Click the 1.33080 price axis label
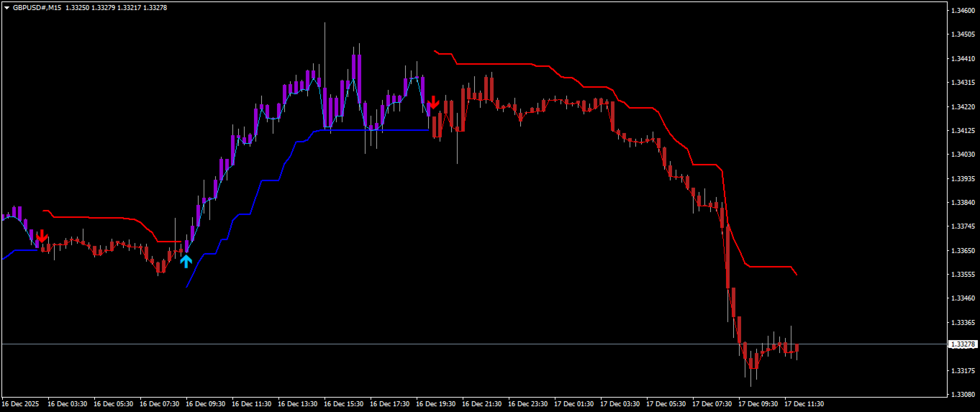This screenshot has width=980, height=412. pyautogui.click(x=963, y=394)
